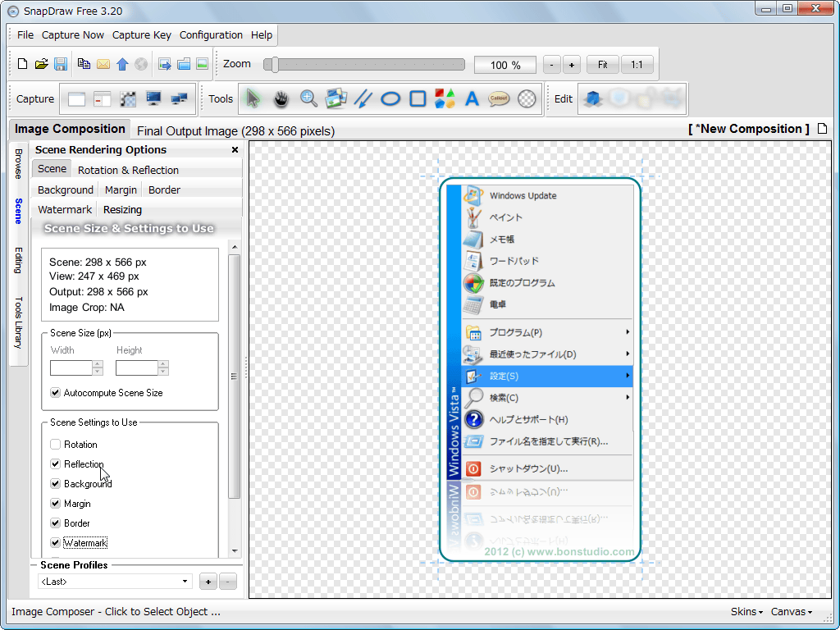The height and width of the screenshot is (630, 840).
Task: Open the Capture Key menu
Action: click(141, 34)
